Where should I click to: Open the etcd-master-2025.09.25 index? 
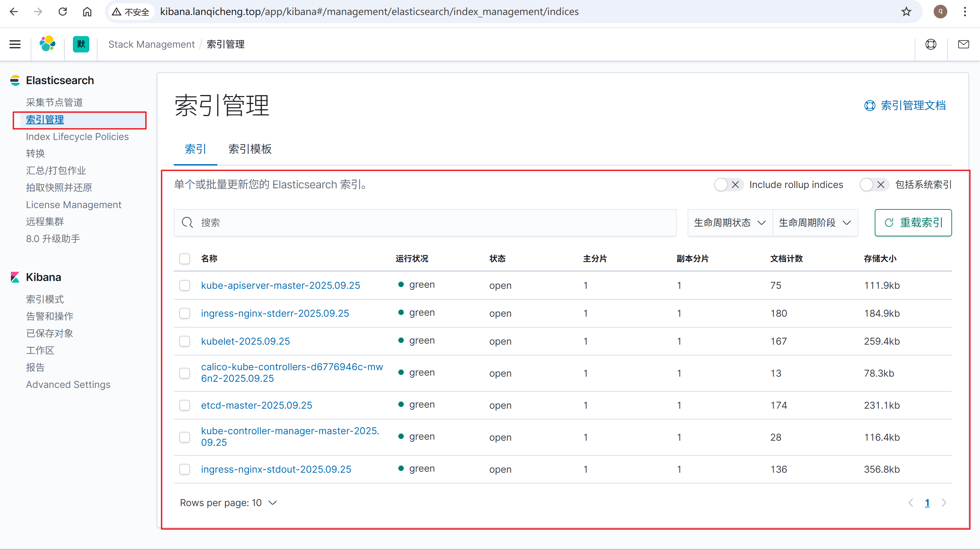point(256,405)
